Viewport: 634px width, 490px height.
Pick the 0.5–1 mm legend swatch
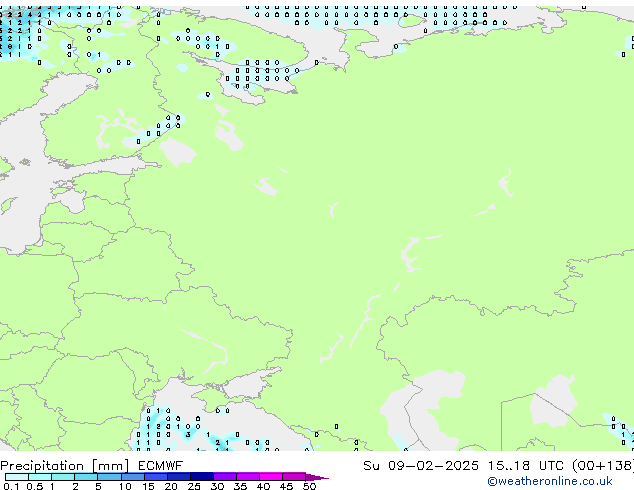coord(40,477)
